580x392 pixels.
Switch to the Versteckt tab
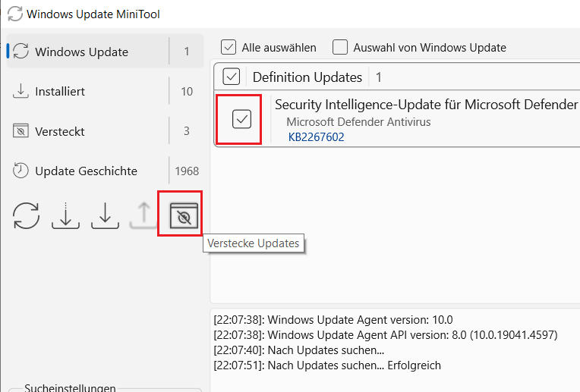[105, 131]
